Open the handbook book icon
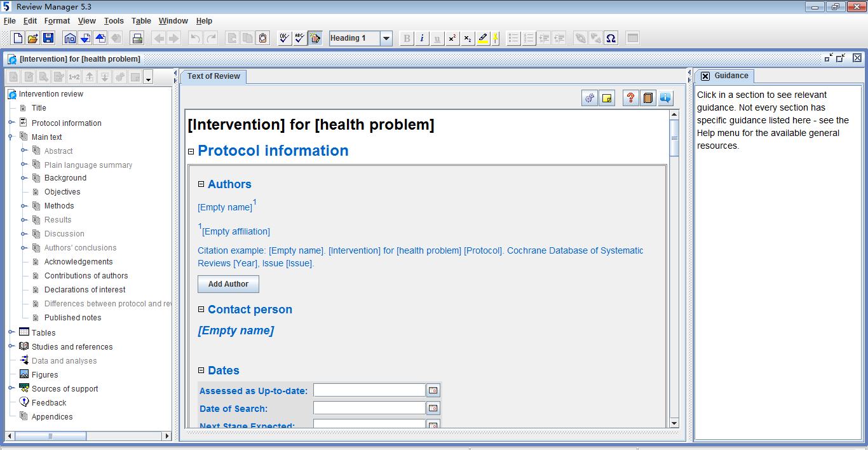Image resolution: width=868 pixels, height=450 pixels. pyautogui.click(x=648, y=98)
